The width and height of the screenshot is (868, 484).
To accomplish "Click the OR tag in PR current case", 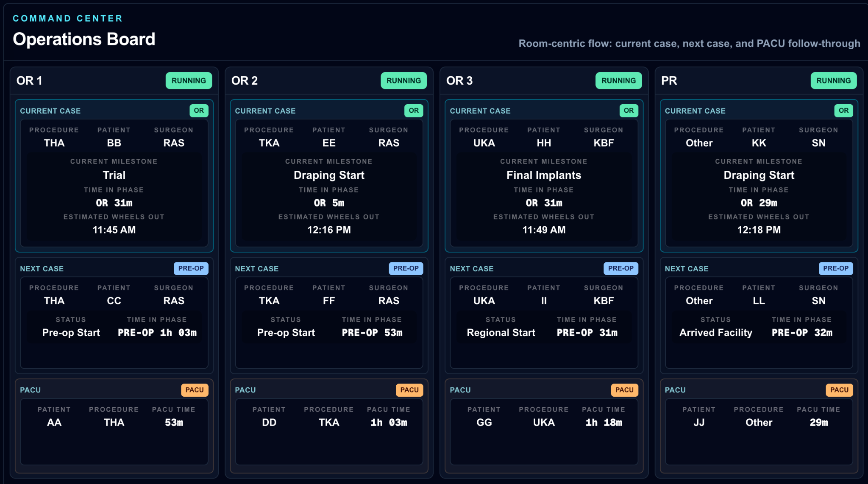I will point(843,111).
